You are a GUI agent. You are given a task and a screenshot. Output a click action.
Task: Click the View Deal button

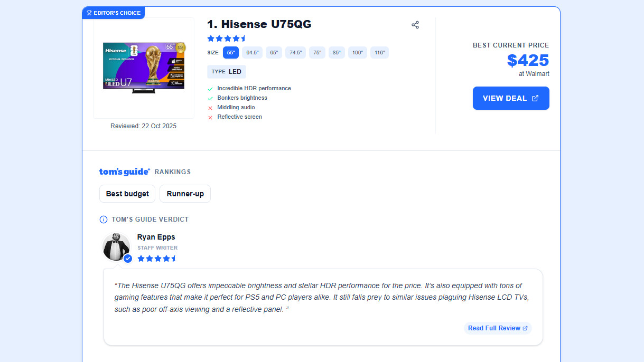[510, 98]
